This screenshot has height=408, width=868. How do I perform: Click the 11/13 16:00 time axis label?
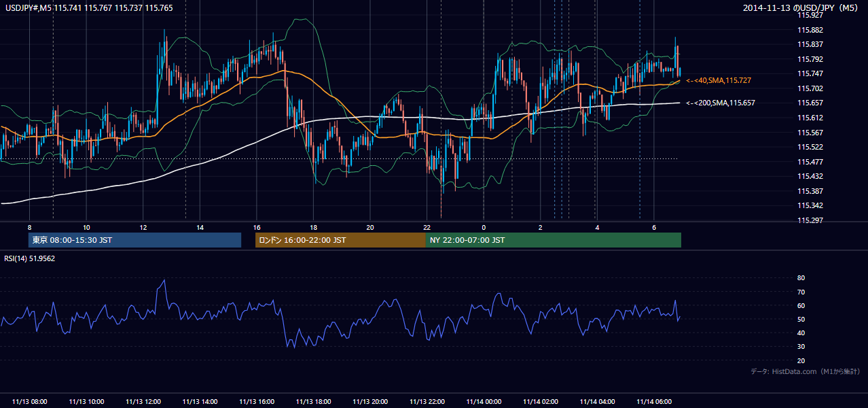coord(257,401)
